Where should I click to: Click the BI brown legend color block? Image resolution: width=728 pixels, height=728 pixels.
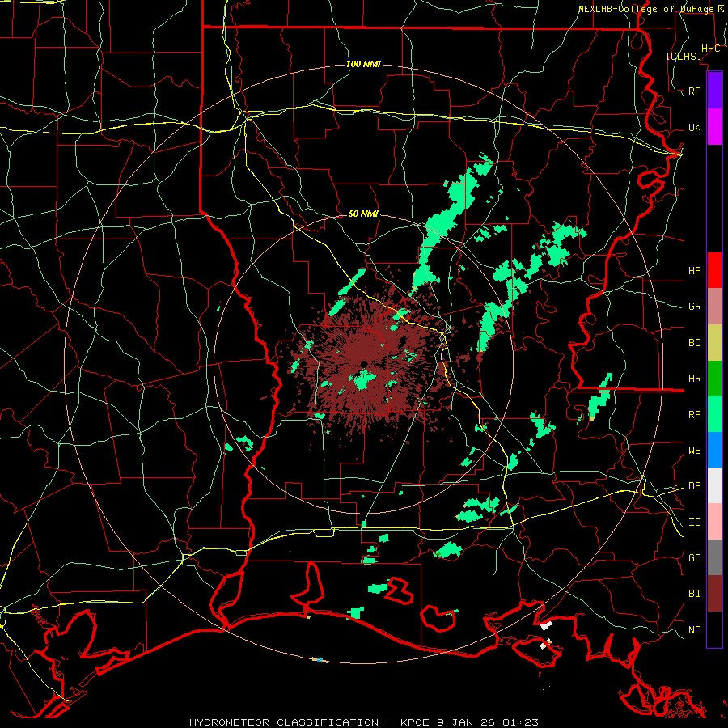click(x=714, y=594)
